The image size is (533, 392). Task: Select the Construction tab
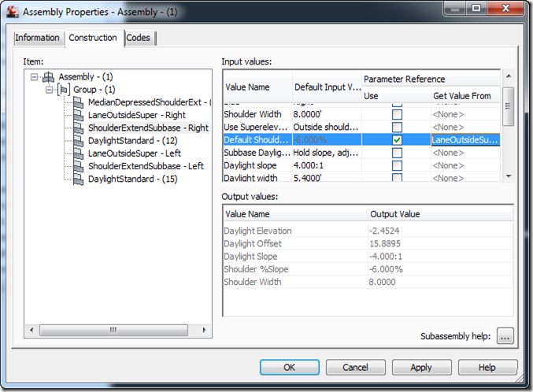(93, 38)
